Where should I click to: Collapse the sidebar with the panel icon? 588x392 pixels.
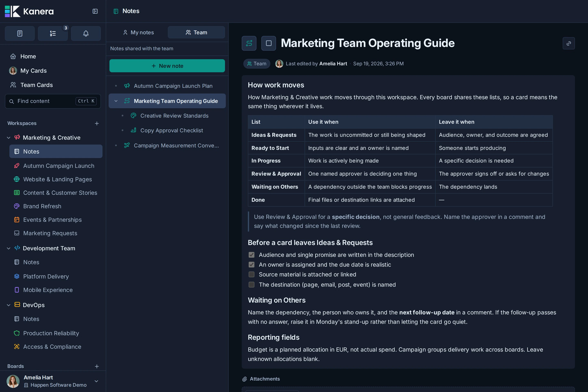[x=95, y=11]
